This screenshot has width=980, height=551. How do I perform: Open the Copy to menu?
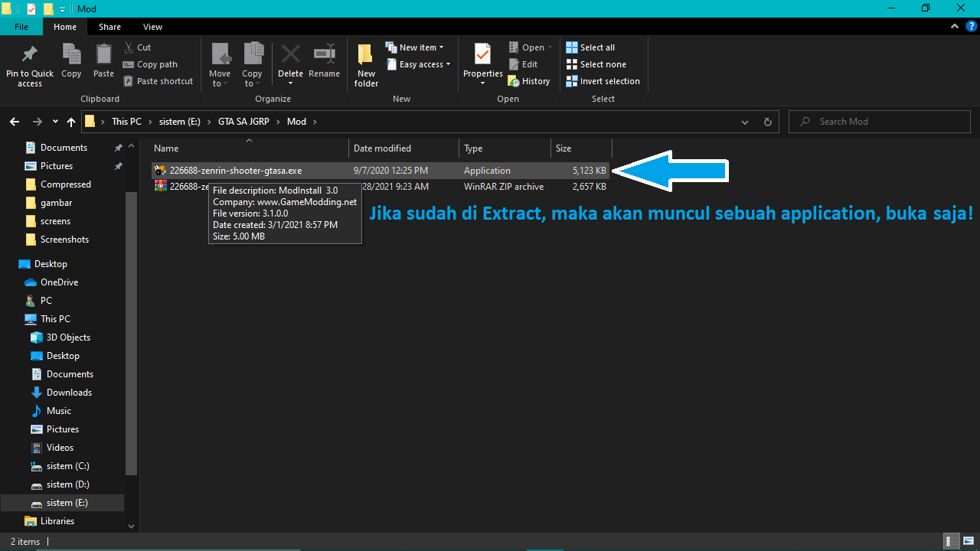253,65
